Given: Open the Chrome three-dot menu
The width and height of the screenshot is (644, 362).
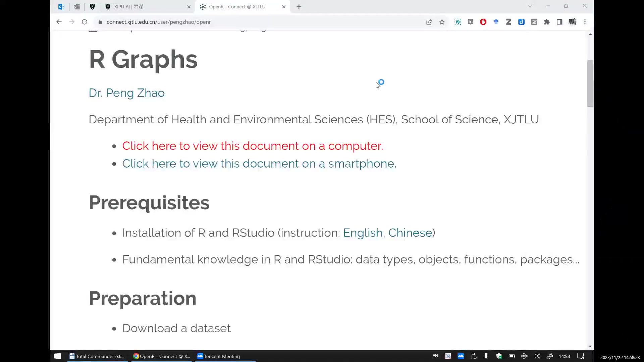Looking at the screenshot, I should tap(585, 22).
